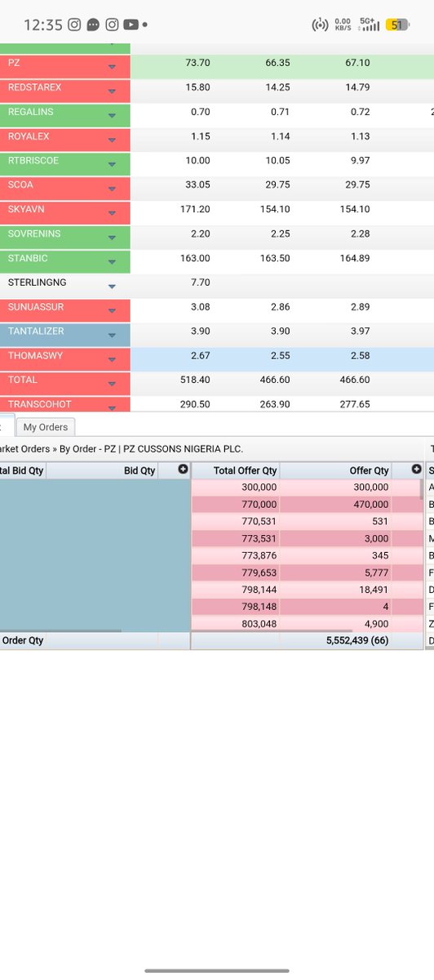Select offer row with quantity 3,000
Image resolution: width=434 pixels, height=980 pixels.
tap(307, 537)
